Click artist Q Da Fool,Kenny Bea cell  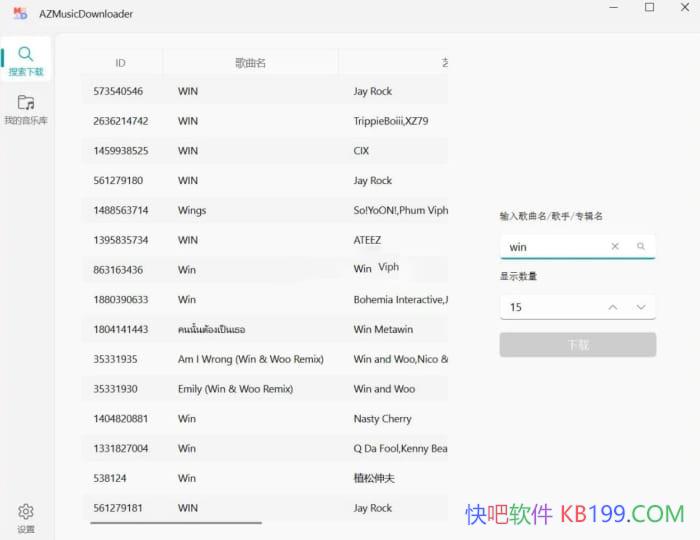(x=400, y=449)
